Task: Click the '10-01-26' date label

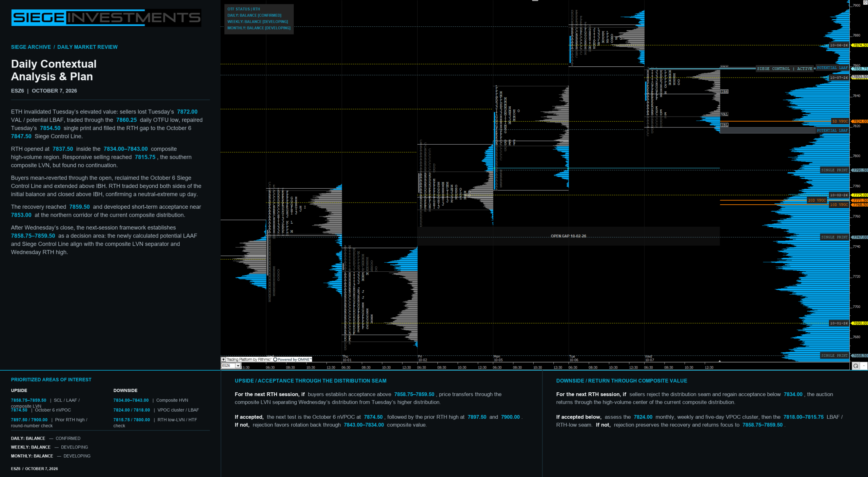Action: (x=839, y=323)
